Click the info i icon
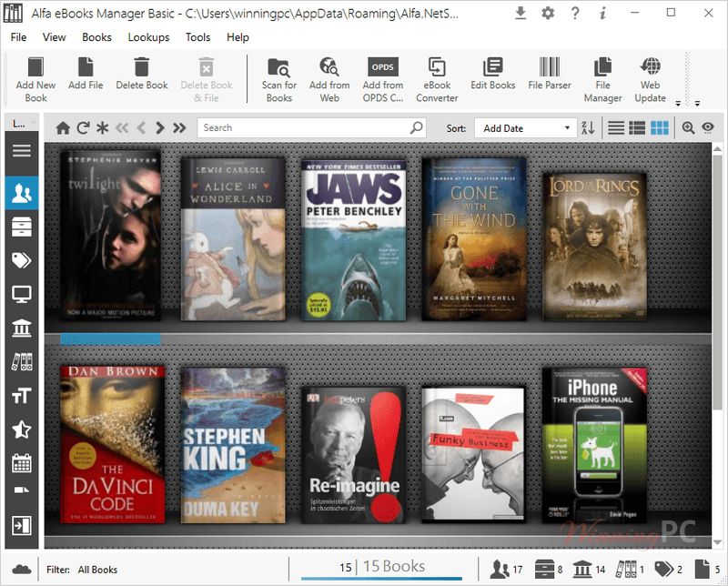Viewport: 728px width, 586px height. pyautogui.click(x=602, y=13)
